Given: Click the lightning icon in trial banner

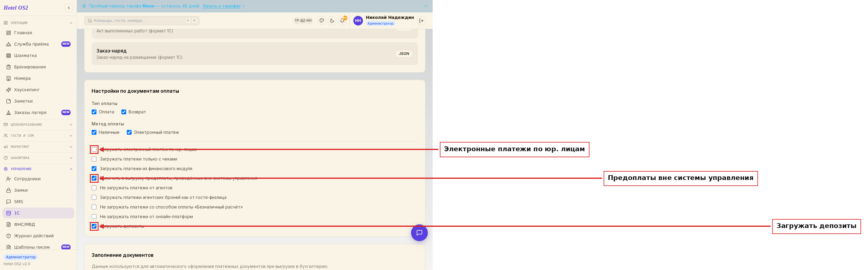Looking at the screenshot, I should click(84, 6).
